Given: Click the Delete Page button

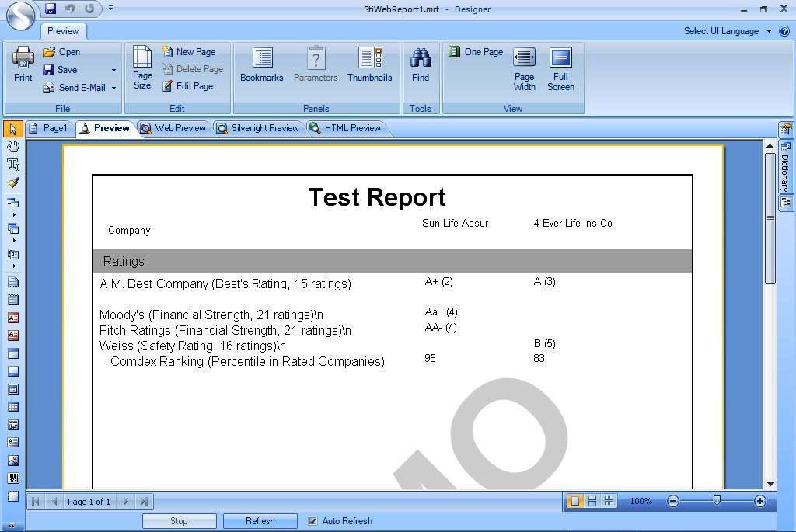Looking at the screenshot, I should (x=193, y=69).
